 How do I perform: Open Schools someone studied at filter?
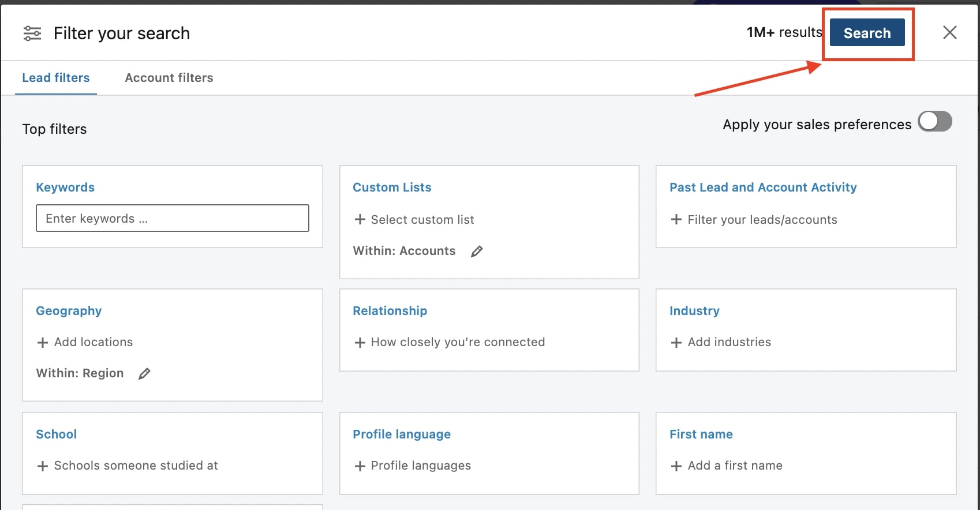pyautogui.click(x=136, y=466)
